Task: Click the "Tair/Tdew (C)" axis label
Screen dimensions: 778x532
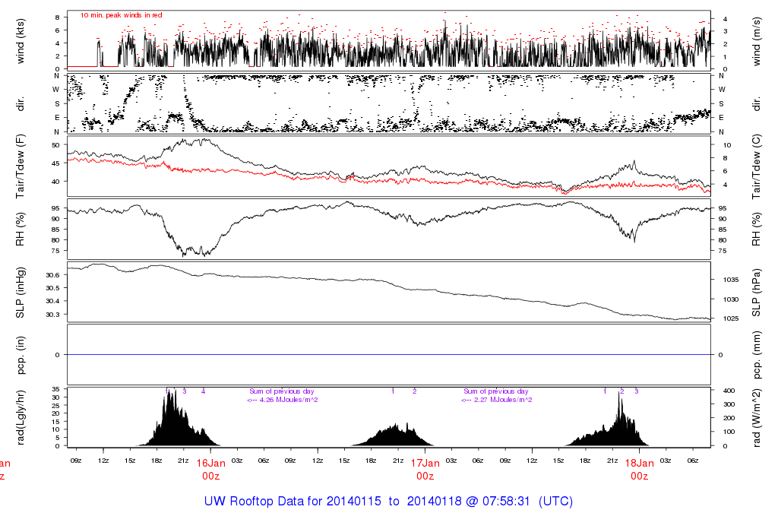Action: tap(756, 166)
